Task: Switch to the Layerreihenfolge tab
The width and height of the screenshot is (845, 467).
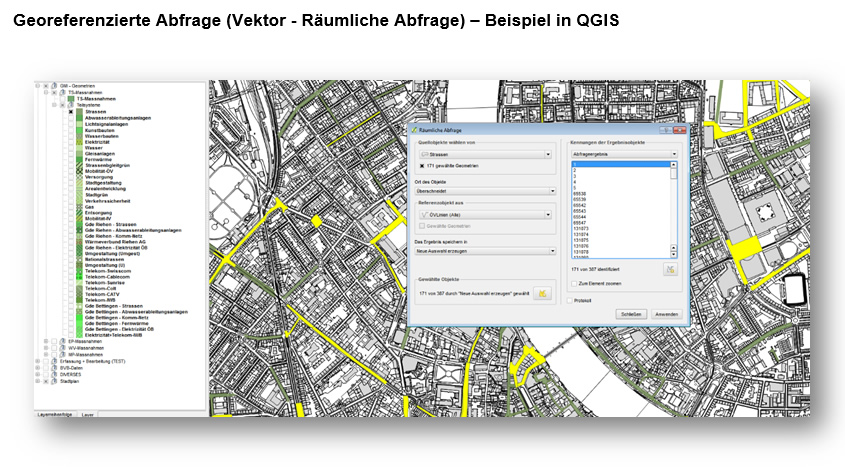Action: pos(55,414)
